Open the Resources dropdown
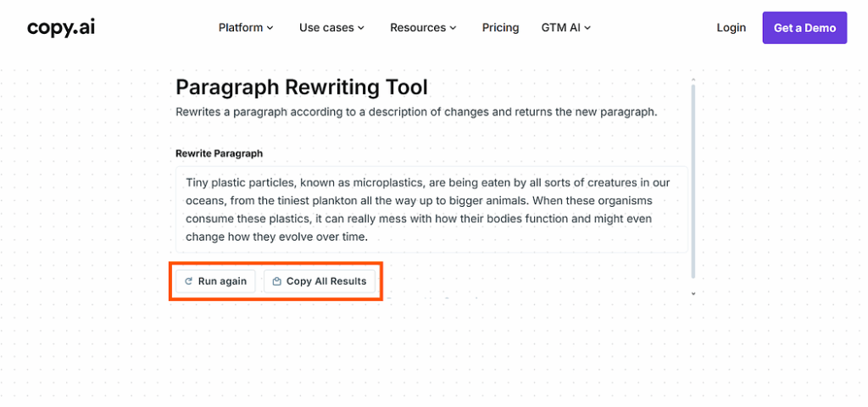Image resolution: width=868 pixels, height=407 pixels. click(423, 28)
